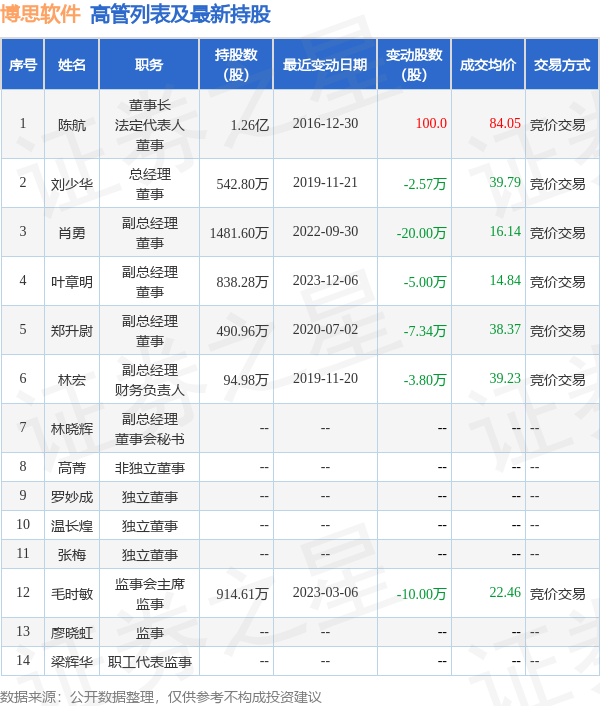Select the 最近变动日期 column header

[x=325, y=65]
